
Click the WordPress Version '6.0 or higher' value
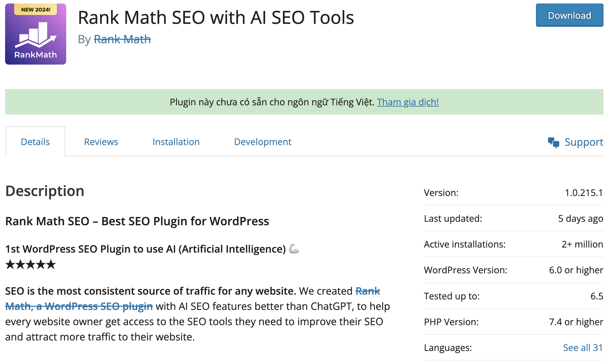pos(576,270)
